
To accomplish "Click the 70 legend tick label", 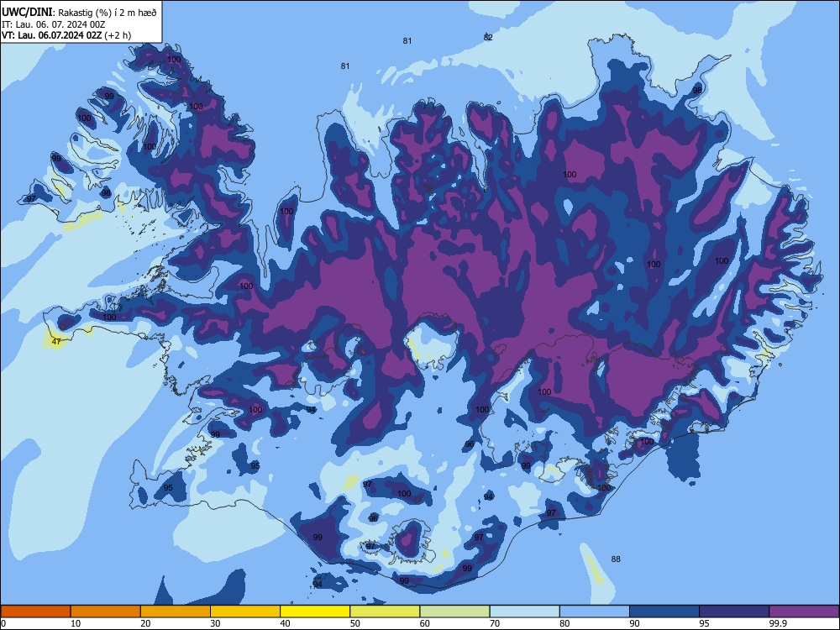I will click(495, 623).
